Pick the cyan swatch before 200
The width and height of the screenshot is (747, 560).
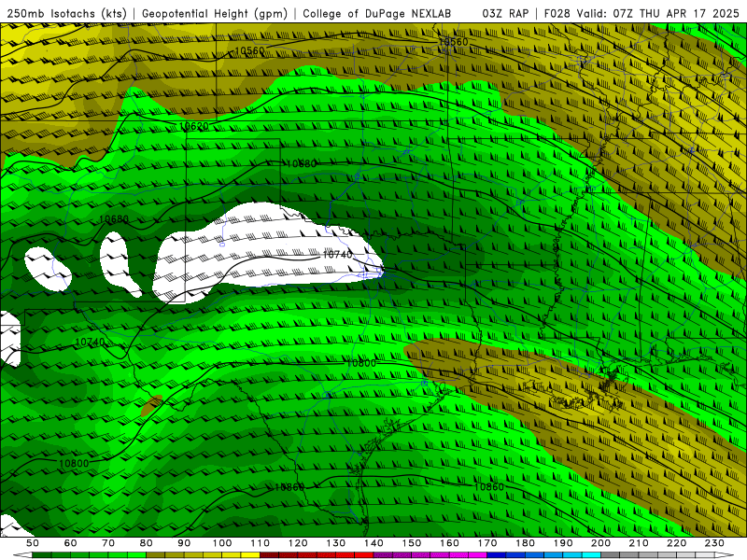(591, 555)
